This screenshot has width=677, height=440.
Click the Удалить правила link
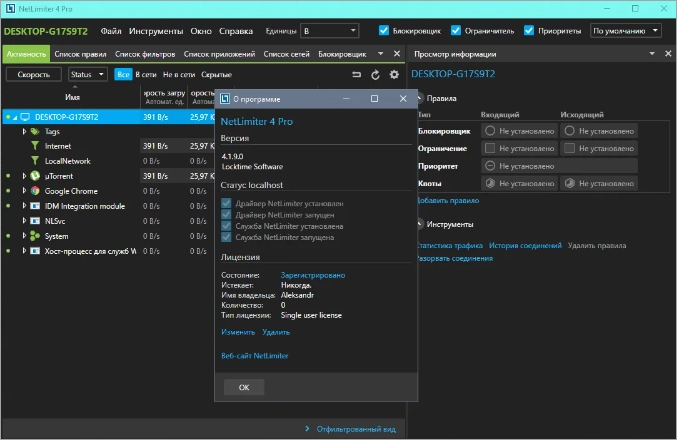(597, 245)
